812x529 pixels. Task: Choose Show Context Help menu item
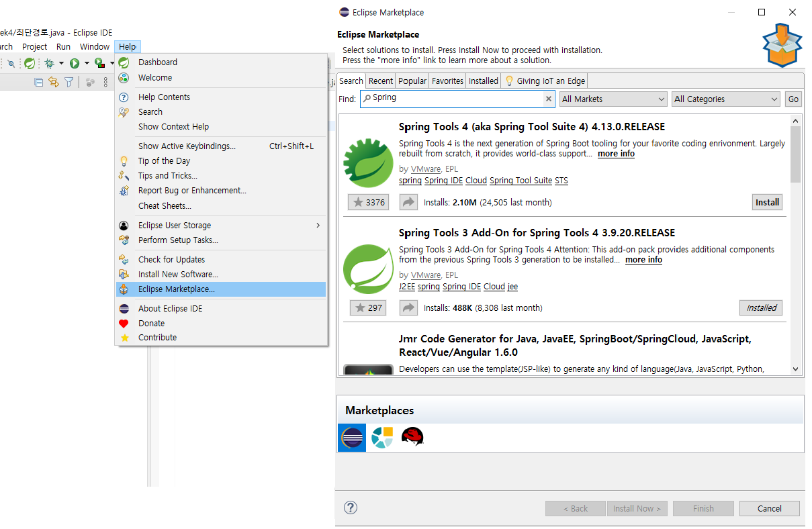coord(220,127)
